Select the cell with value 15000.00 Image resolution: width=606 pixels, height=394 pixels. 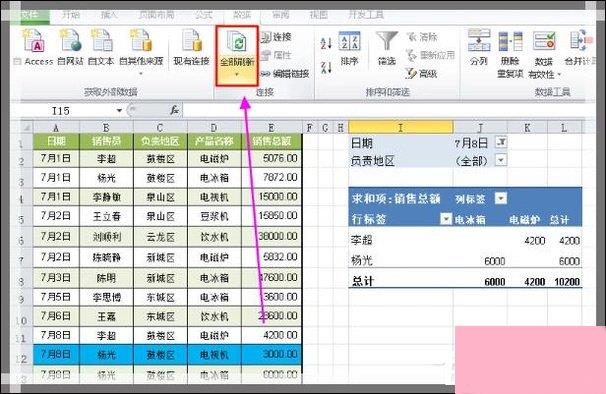[271, 197]
